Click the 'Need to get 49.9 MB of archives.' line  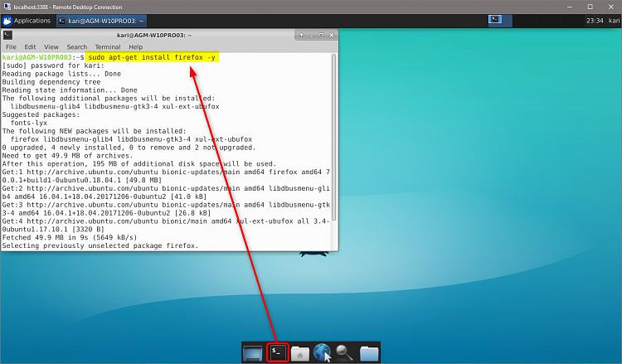(67, 155)
